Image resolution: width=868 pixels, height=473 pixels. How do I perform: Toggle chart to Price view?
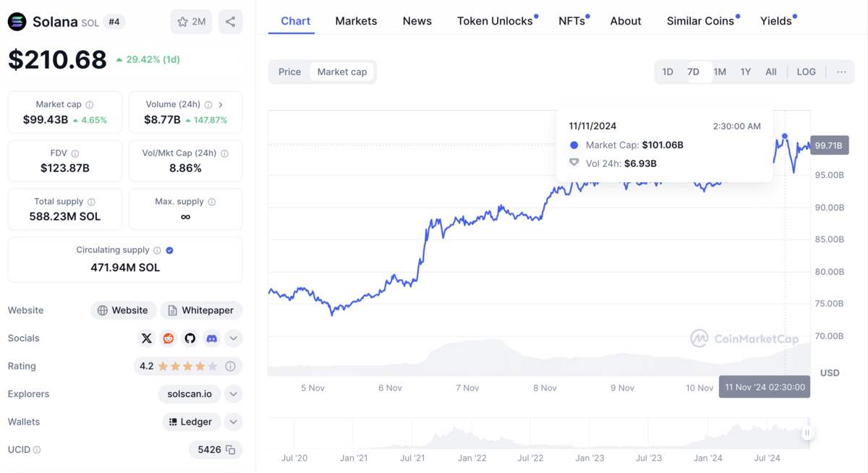289,72
